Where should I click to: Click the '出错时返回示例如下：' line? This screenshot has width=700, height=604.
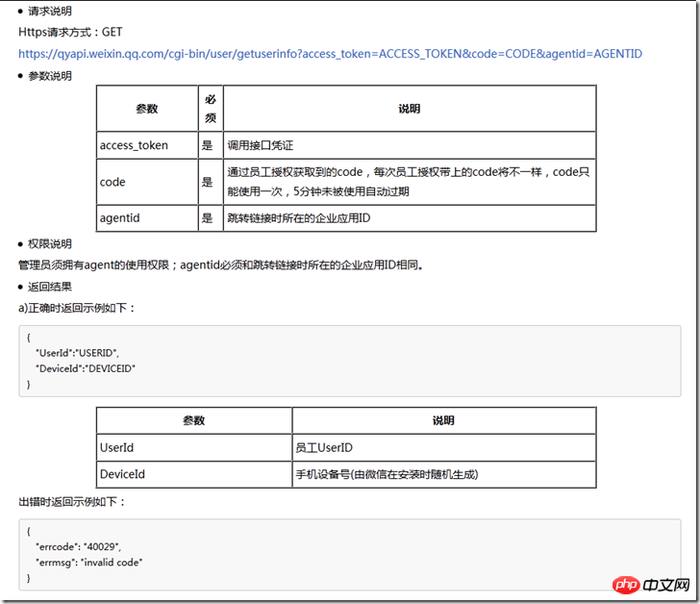point(71,502)
